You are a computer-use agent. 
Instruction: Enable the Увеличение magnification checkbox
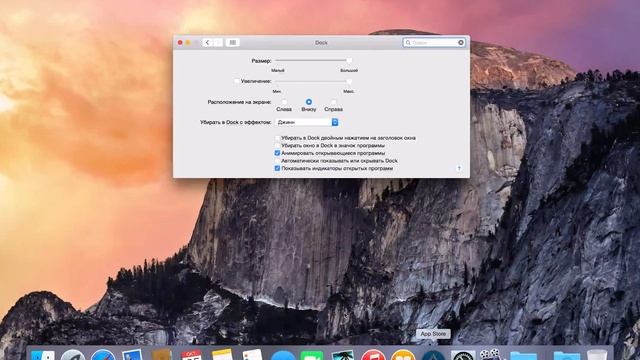(x=237, y=81)
